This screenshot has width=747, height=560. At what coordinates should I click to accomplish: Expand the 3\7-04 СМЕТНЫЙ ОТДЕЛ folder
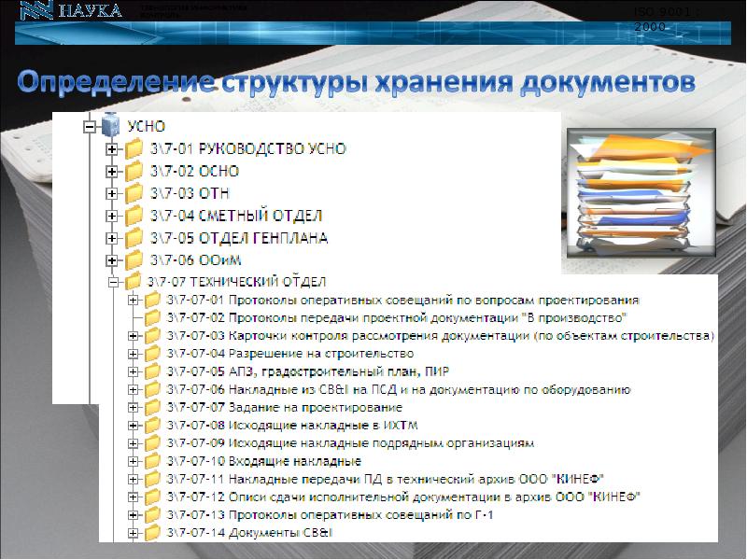tap(111, 217)
